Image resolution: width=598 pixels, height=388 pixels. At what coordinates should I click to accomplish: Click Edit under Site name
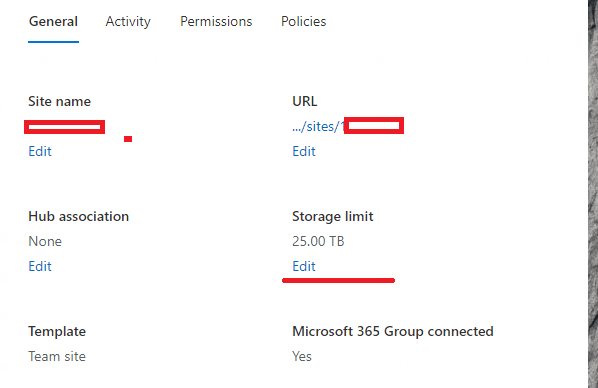(x=40, y=151)
